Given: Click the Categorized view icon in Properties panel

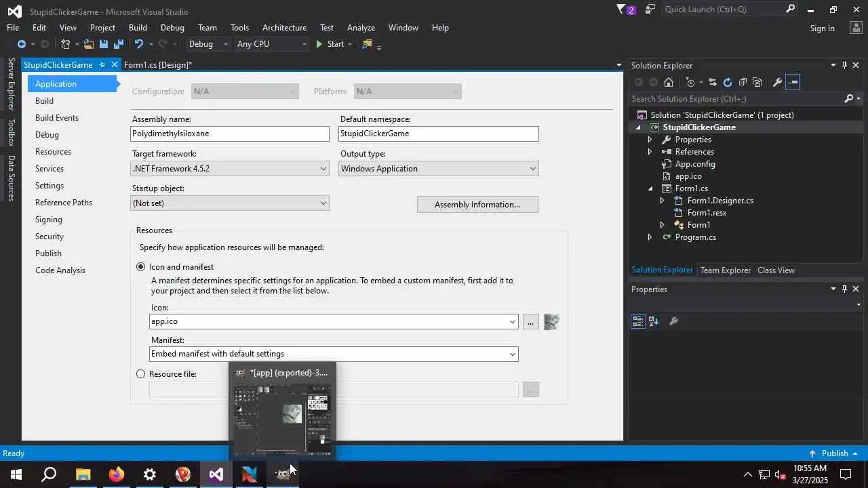Looking at the screenshot, I should pyautogui.click(x=638, y=321).
